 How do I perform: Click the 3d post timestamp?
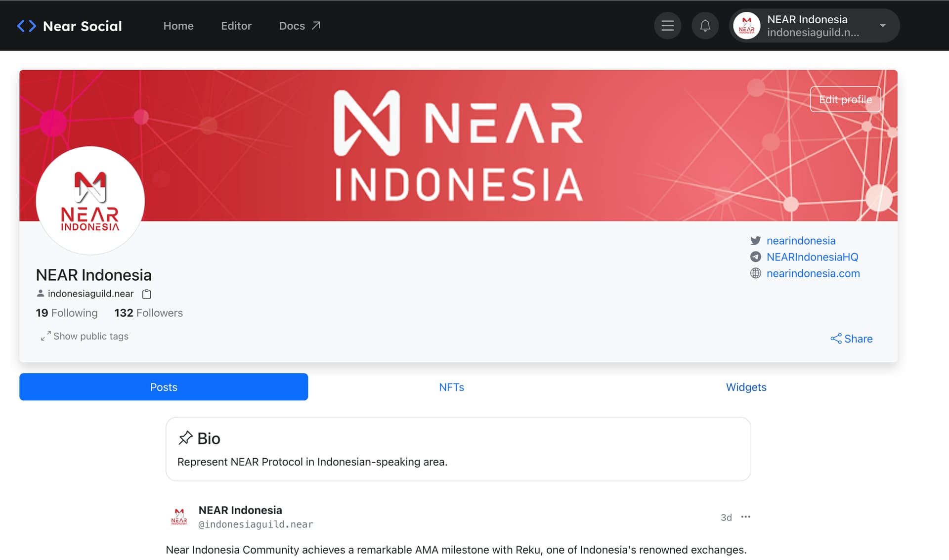click(x=726, y=517)
